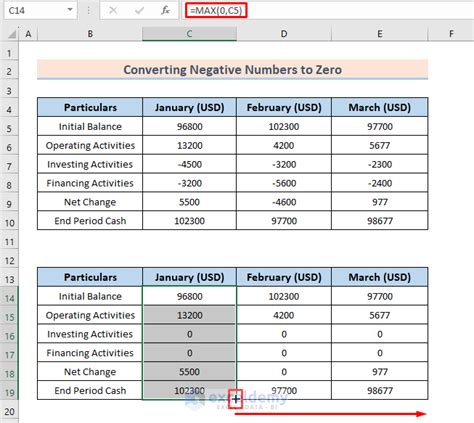This screenshot has width=474, height=423.
Task: Click 'Initial Balance' label in row 5
Action: click(x=90, y=126)
